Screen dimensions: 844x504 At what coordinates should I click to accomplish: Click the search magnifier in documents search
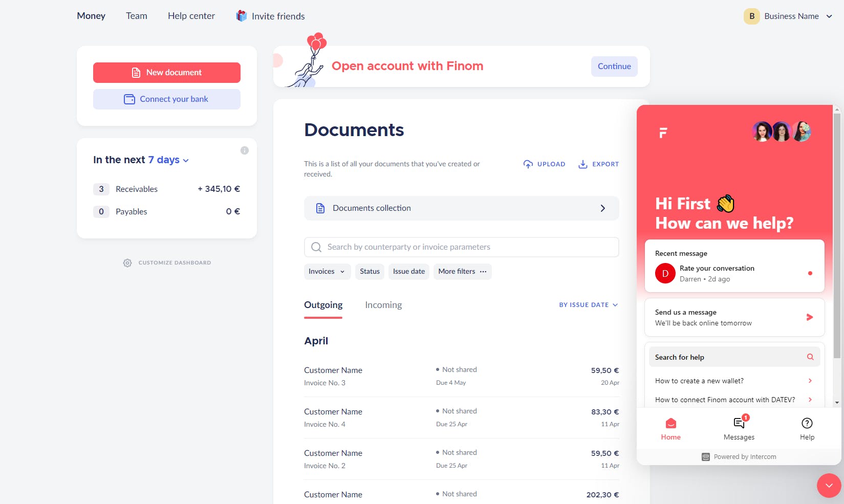pyautogui.click(x=316, y=247)
